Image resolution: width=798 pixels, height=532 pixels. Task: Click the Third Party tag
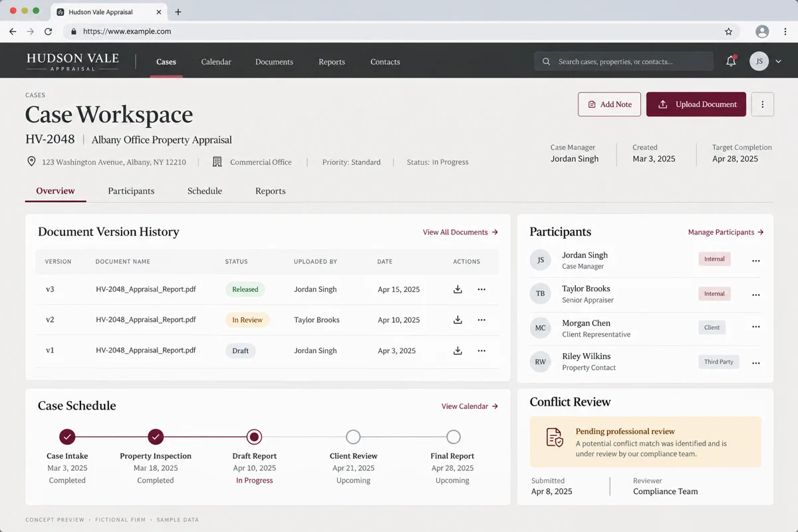pos(719,362)
